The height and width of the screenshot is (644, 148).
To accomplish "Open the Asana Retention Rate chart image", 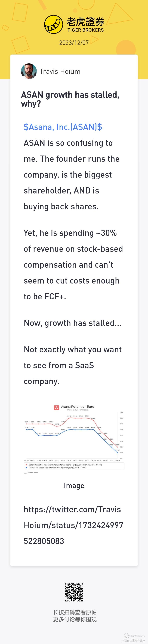I will pos(74,439).
